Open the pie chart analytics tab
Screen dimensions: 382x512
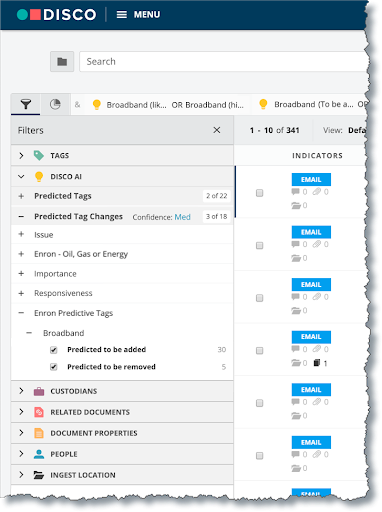coord(55,104)
